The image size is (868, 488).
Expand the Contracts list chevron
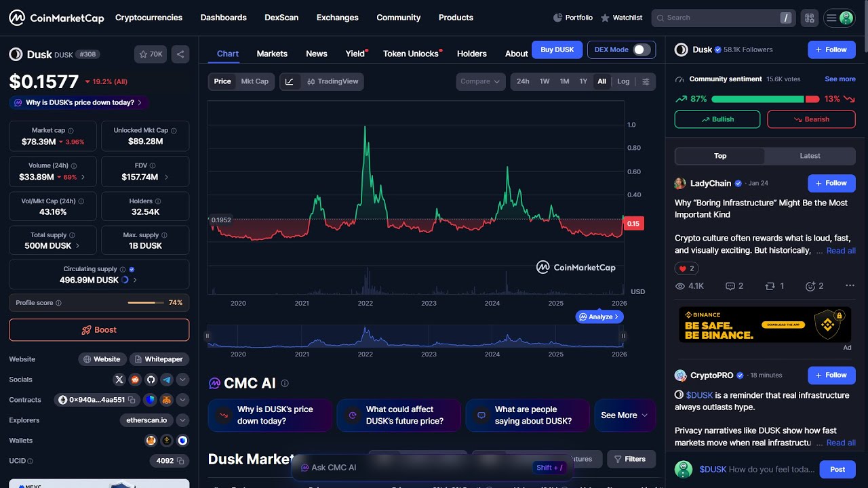[182, 400]
